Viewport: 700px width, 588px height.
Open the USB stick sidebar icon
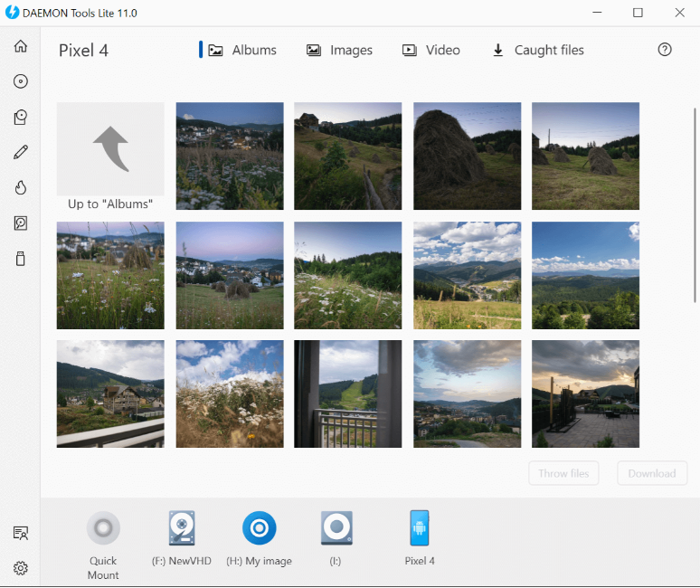tap(21, 259)
